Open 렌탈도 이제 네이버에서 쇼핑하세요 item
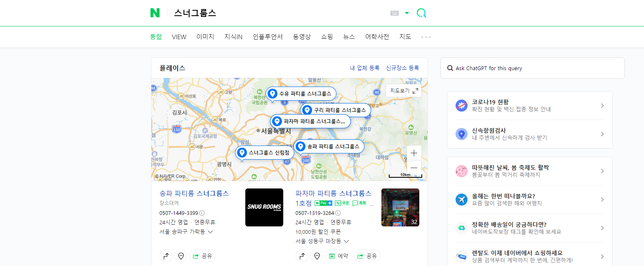This screenshot has height=266, width=644. click(x=530, y=257)
